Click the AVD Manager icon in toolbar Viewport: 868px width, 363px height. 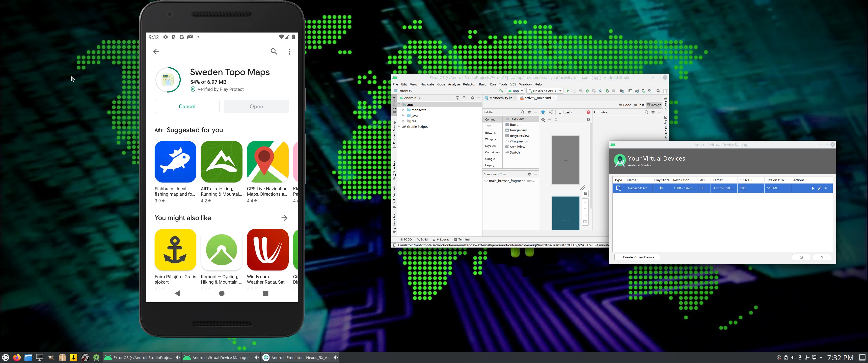tap(644, 91)
